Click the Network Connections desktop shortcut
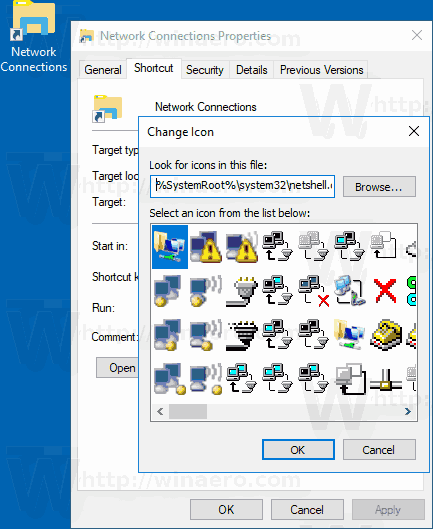The image size is (433, 529). [x=34, y=36]
